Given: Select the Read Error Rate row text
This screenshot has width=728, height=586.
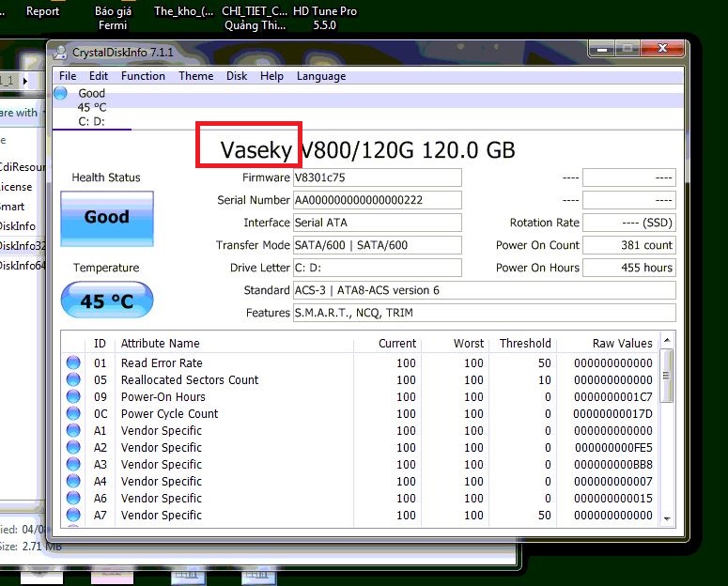Looking at the screenshot, I should 162,363.
